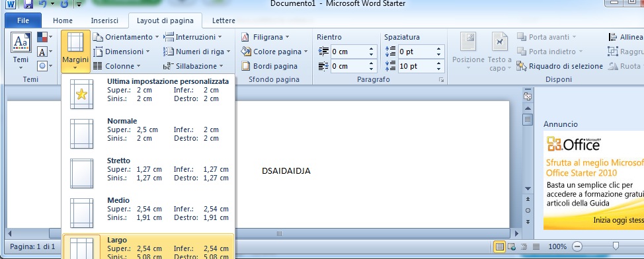
Task: Switch to Web Layout view
Action: coord(512,246)
